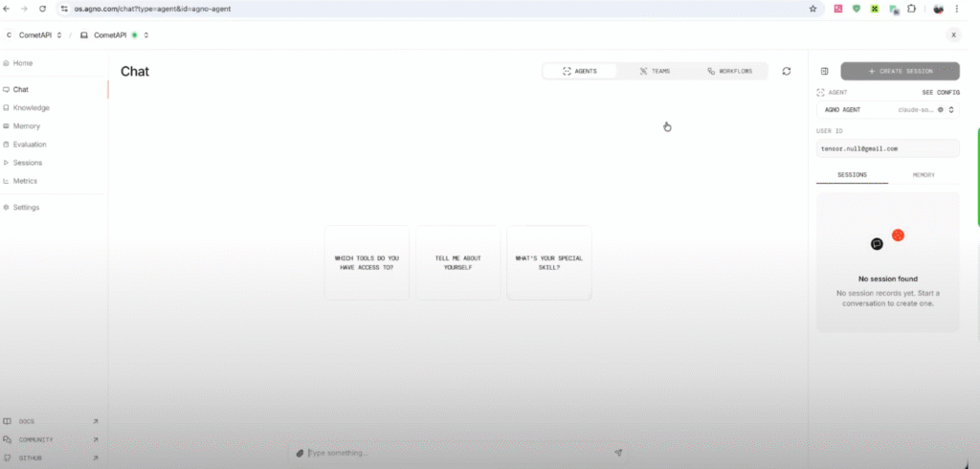Select the Memory tab in right panel

[924, 175]
